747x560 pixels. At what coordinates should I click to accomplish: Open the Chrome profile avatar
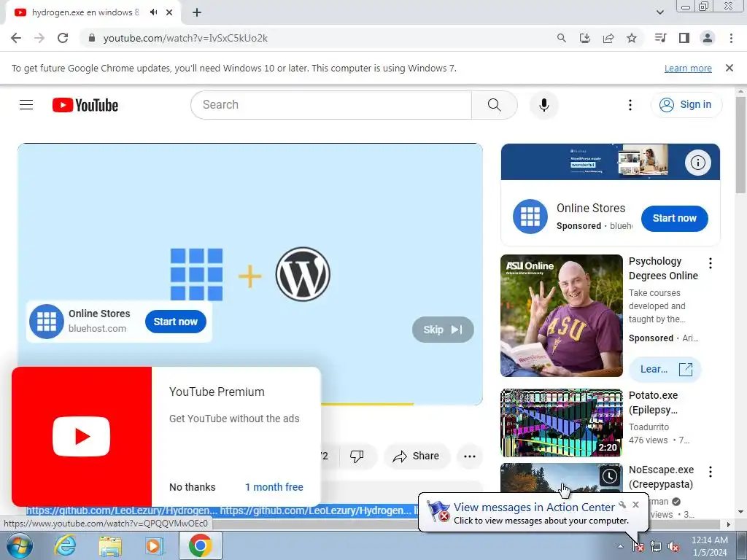click(708, 38)
